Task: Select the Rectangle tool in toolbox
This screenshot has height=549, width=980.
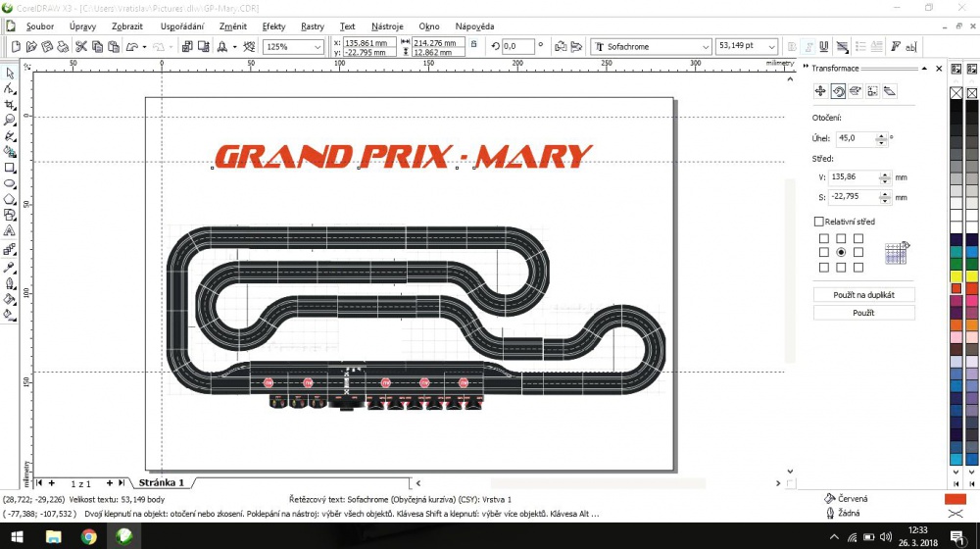Action: [10, 168]
